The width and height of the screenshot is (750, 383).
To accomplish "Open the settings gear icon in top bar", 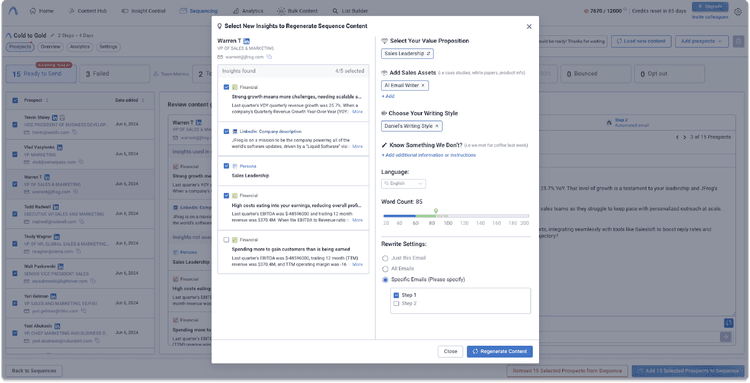I will [738, 12].
